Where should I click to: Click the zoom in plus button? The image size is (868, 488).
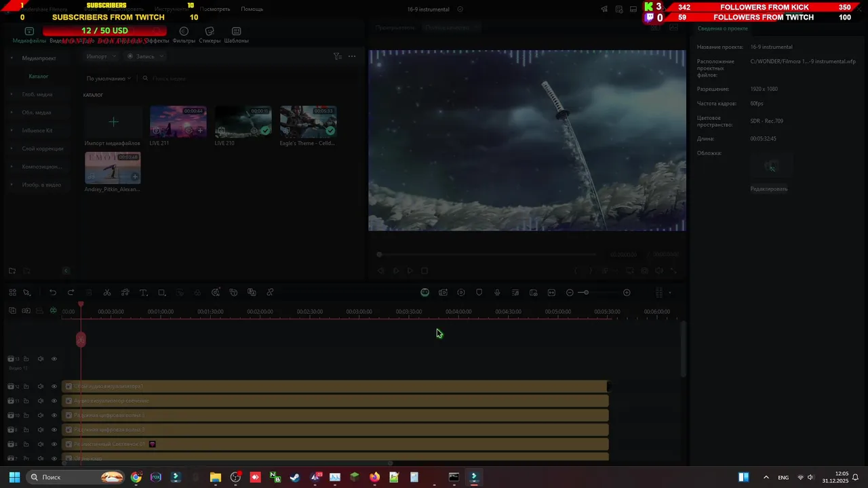(627, 293)
